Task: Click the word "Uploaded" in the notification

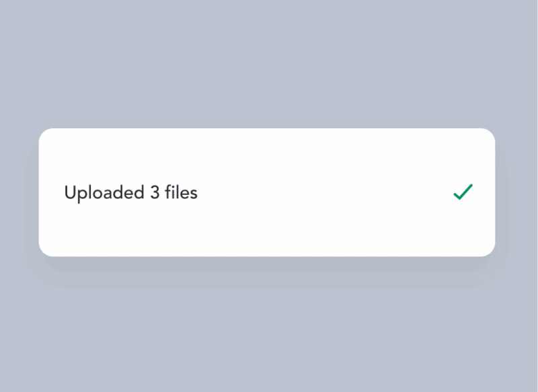Action: 104,193
